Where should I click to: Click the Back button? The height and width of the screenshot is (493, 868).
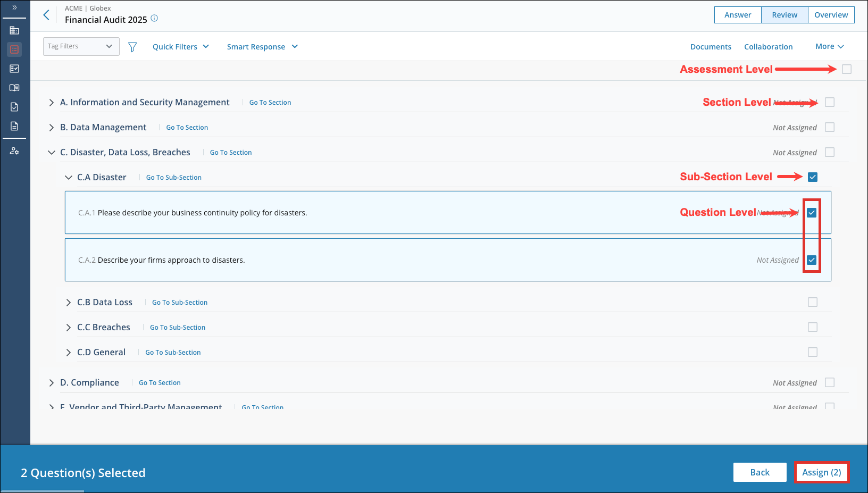pos(759,472)
